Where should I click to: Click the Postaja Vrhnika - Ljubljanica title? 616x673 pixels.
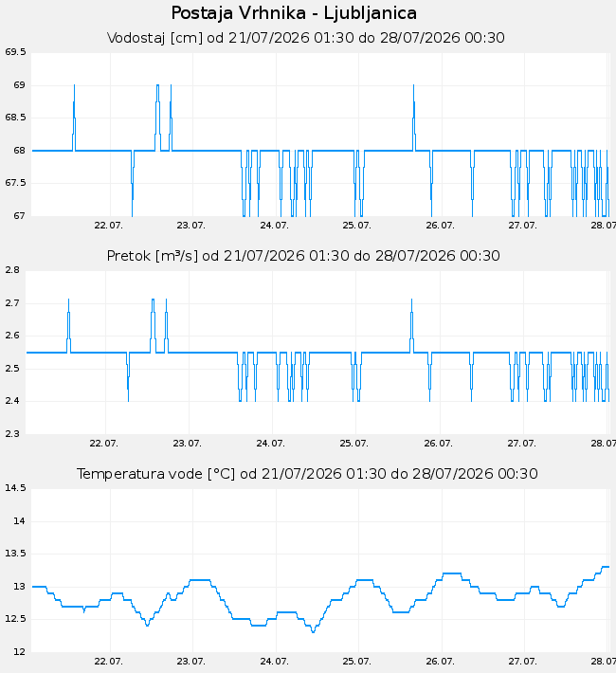click(294, 13)
